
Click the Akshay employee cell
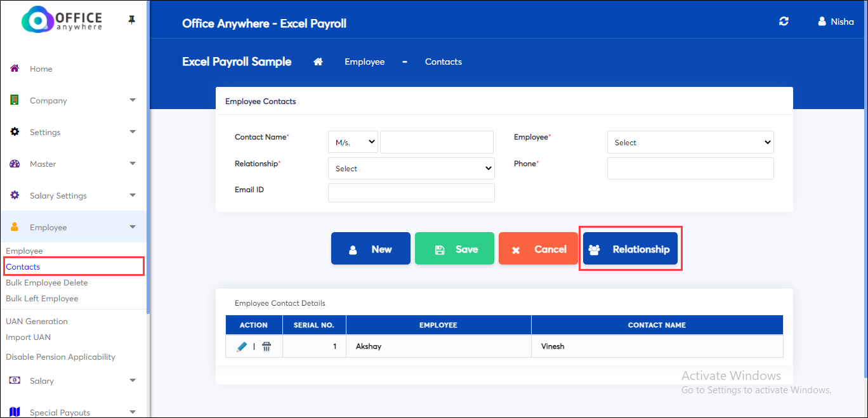(x=438, y=346)
